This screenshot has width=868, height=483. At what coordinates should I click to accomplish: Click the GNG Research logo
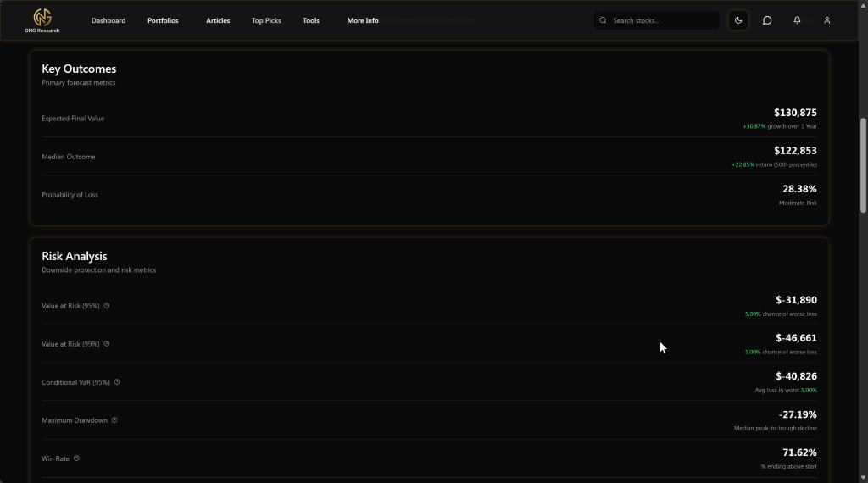[42, 20]
